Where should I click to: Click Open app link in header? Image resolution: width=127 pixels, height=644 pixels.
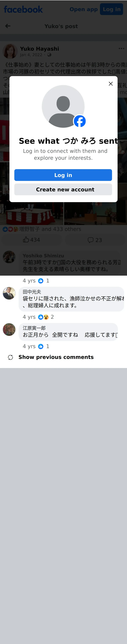point(84,9)
